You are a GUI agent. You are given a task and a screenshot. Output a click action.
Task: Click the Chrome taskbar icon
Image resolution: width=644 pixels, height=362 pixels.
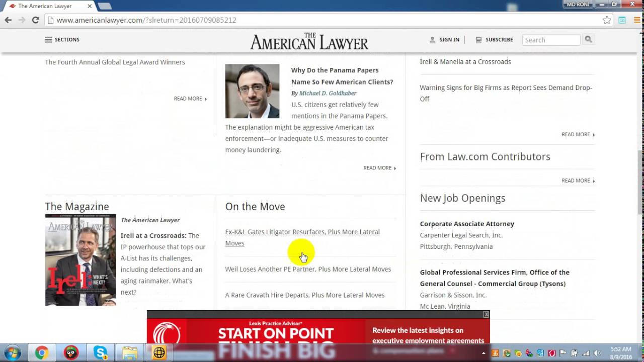(42, 353)
